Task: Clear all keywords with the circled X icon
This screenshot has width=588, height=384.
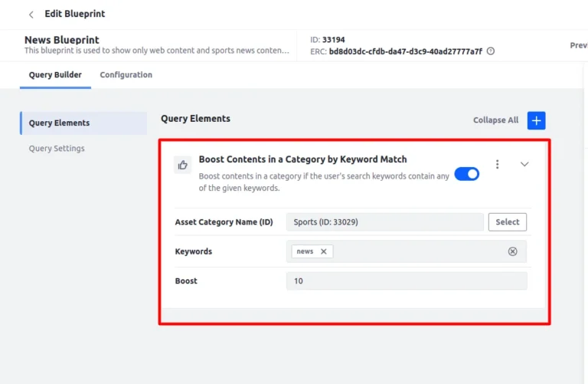Action: click(x=513, y=251)
